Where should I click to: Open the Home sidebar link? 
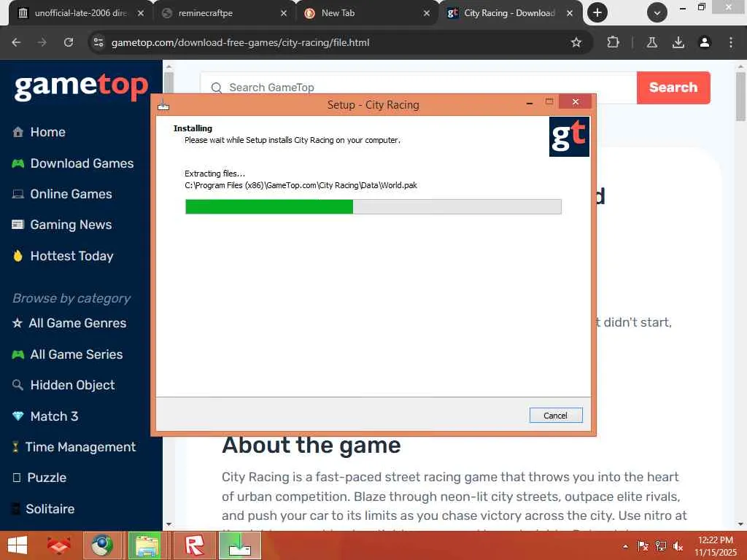coord(47,132)
